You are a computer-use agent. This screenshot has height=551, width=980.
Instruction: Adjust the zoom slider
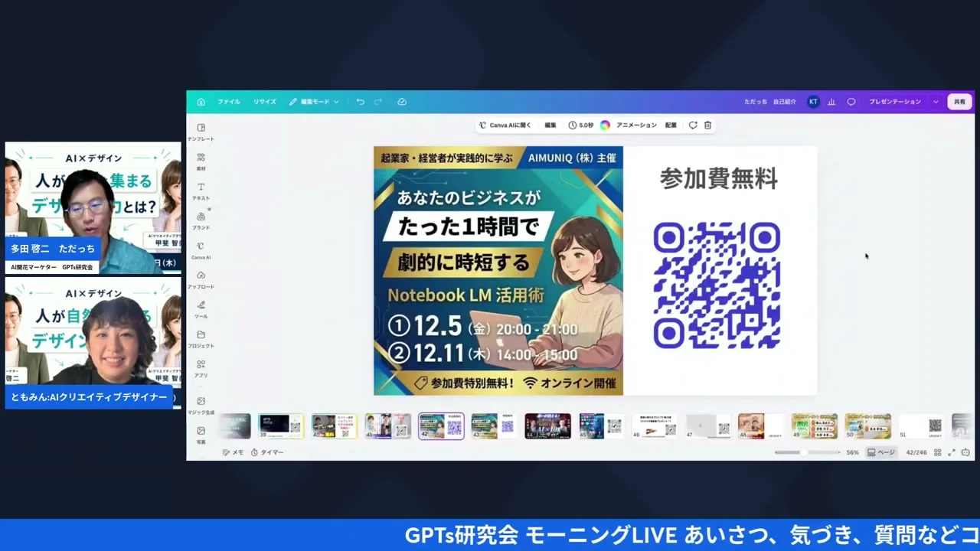point(807,452)
